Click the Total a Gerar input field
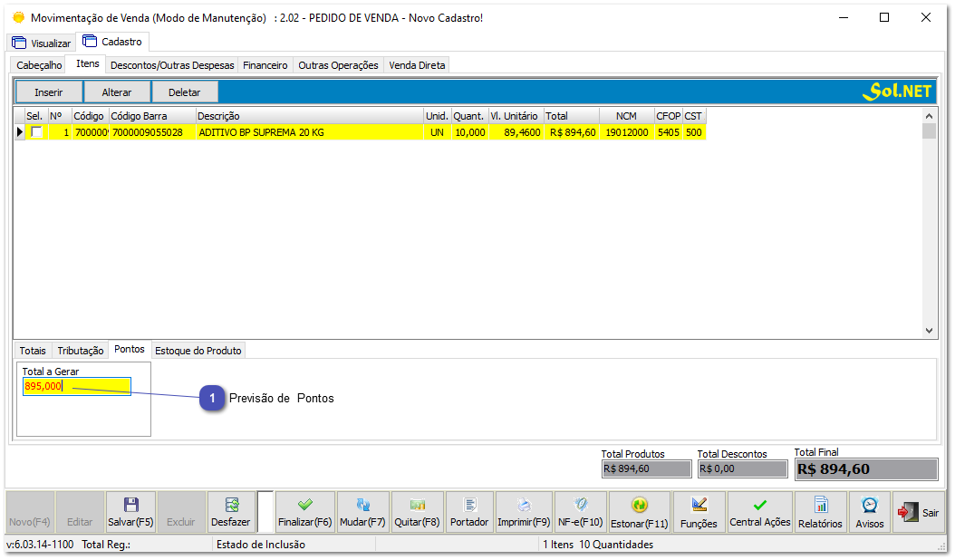Image resolution: width=955 pixels, height=560 pixels. click(75, 385)
